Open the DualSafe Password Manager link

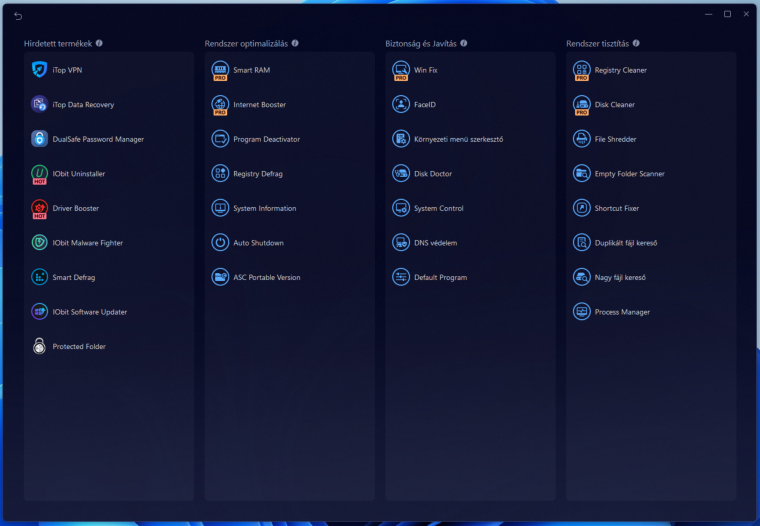pos(98,139)
